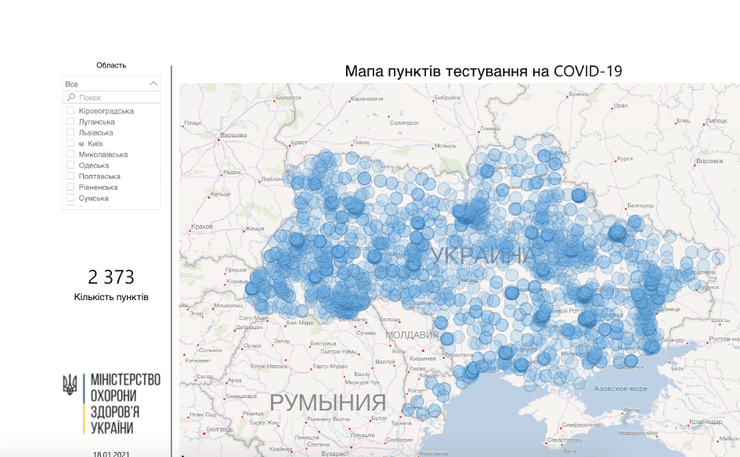Click the 2 373 Кількість пунктів card

pos(111,284)
